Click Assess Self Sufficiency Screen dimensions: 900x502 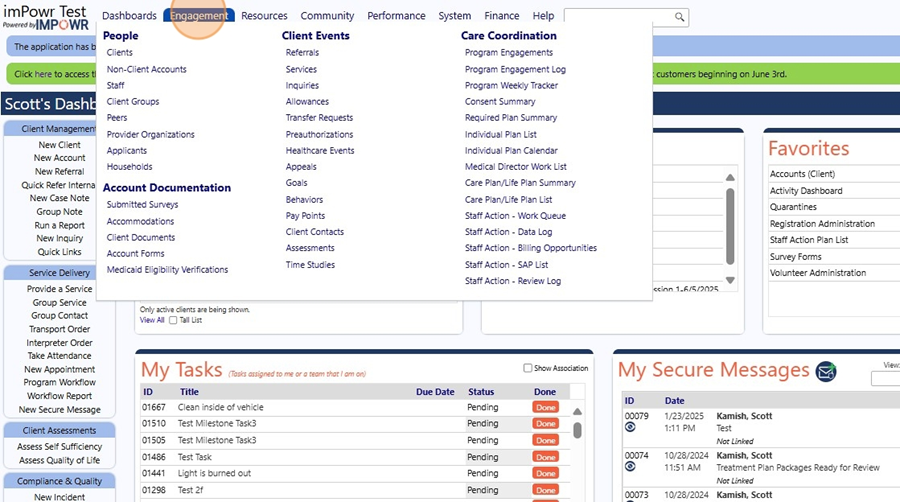click(x=59, y=446)
